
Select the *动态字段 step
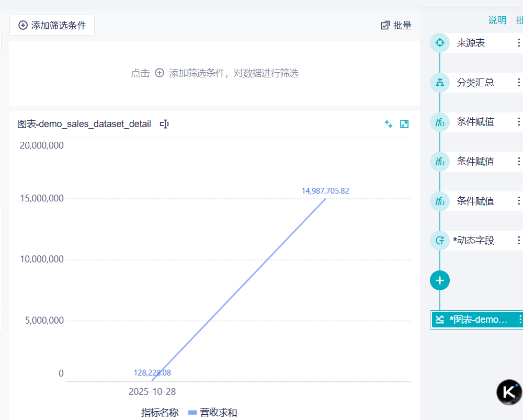(477, 241)
